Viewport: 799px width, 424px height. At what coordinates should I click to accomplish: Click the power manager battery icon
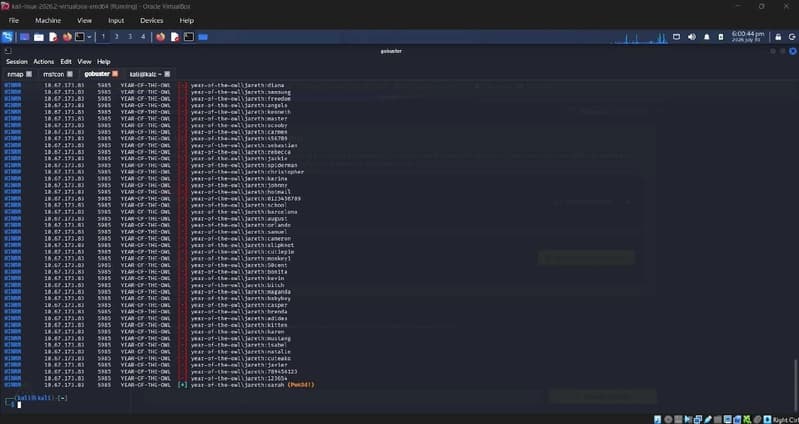coord(721,37)
